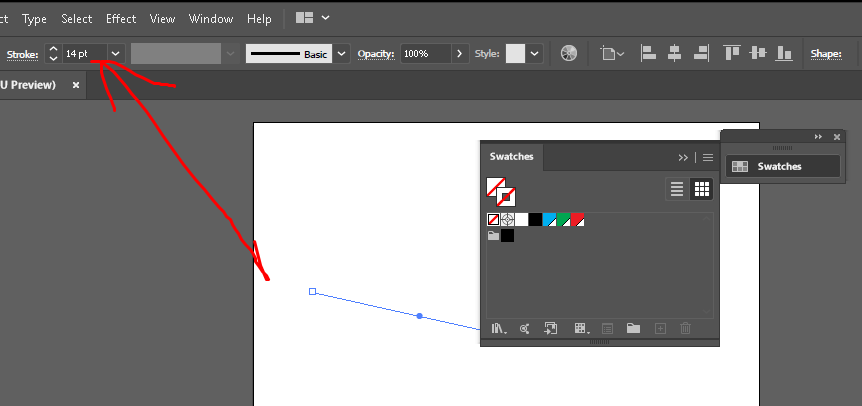The image size is (862, 406).
Task: Switch swatches to list view
Action: 677,190
